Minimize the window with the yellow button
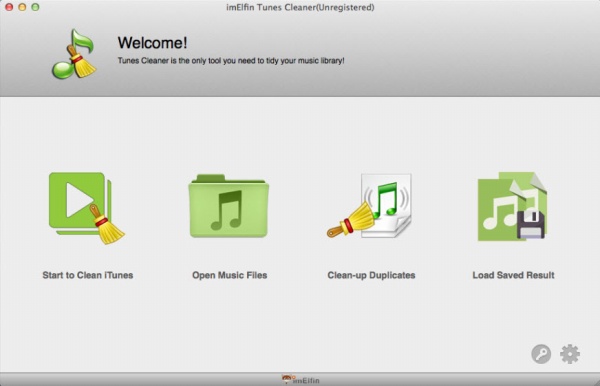Image resolution: width=600 pixels, height=386 pixels. click(x=22, y=7)
